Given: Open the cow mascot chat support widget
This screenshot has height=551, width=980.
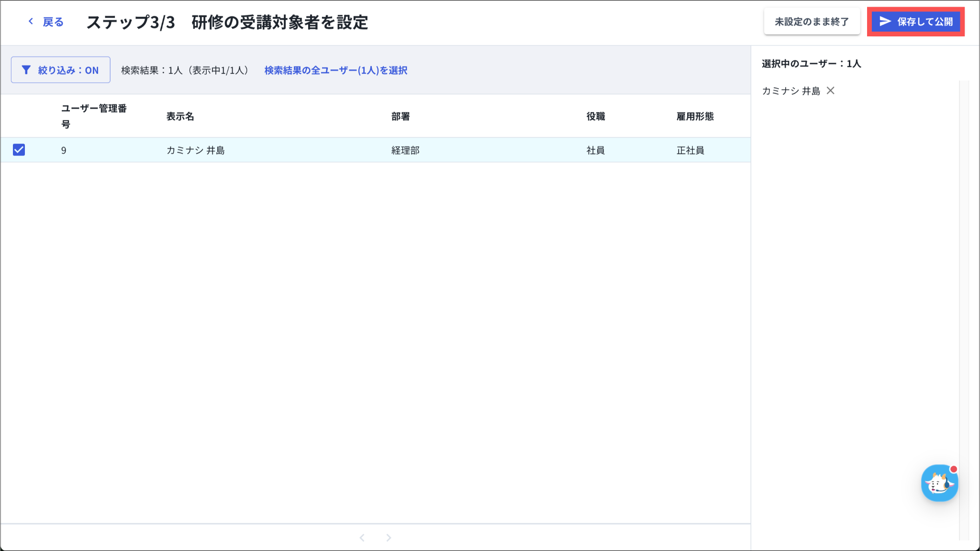Looking at the screenshot, I should (x=939, y=483).
